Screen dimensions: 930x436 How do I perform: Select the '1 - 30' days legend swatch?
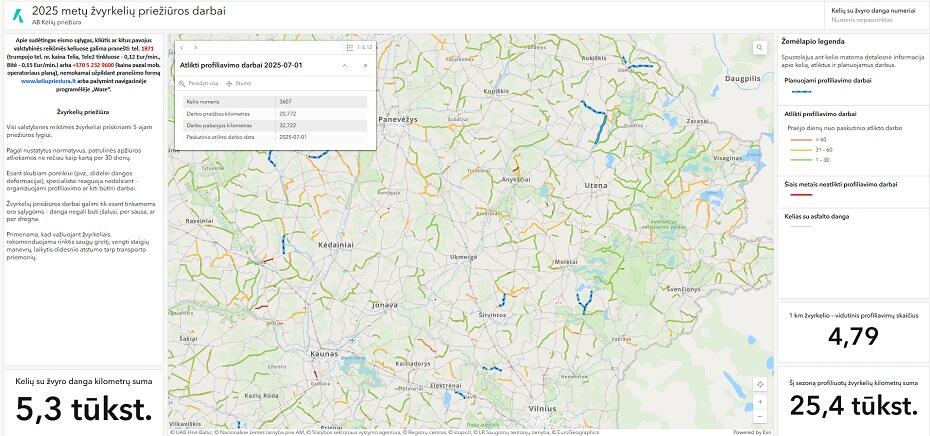[801, 160]
